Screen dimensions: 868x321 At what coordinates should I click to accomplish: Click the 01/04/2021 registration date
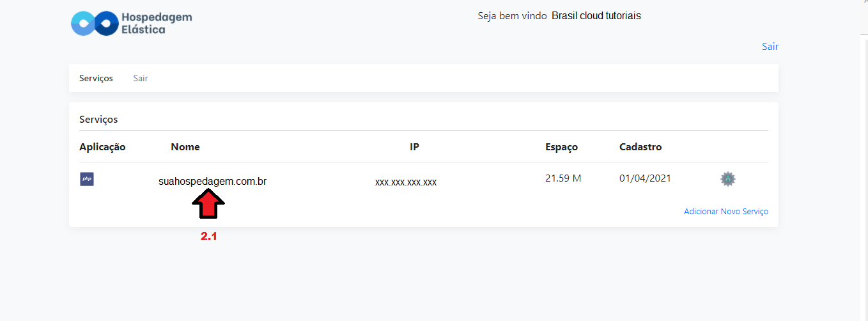[646, 178]
